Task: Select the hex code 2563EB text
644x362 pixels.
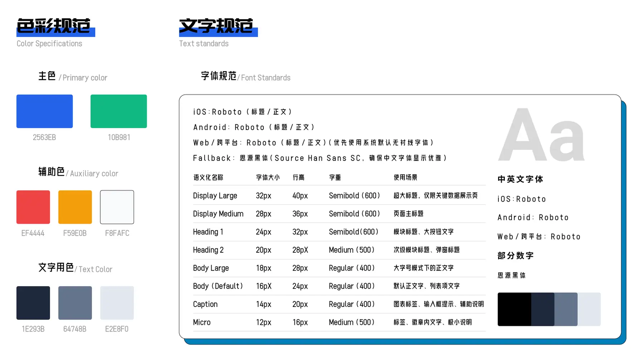Action: (x=44, y=137)
